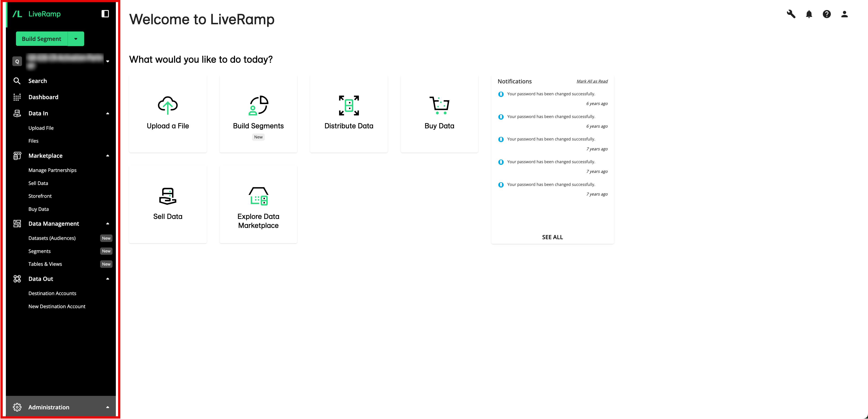This screenshot has width=868, height=419.
Task: Open the user profile icon
Action: (844, 14)
